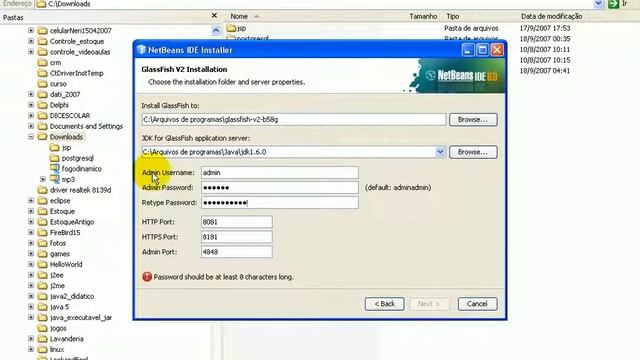Click the Ir go button in Explorer
The width and height of the screenshot is (640, 360).
pos(618,4)
